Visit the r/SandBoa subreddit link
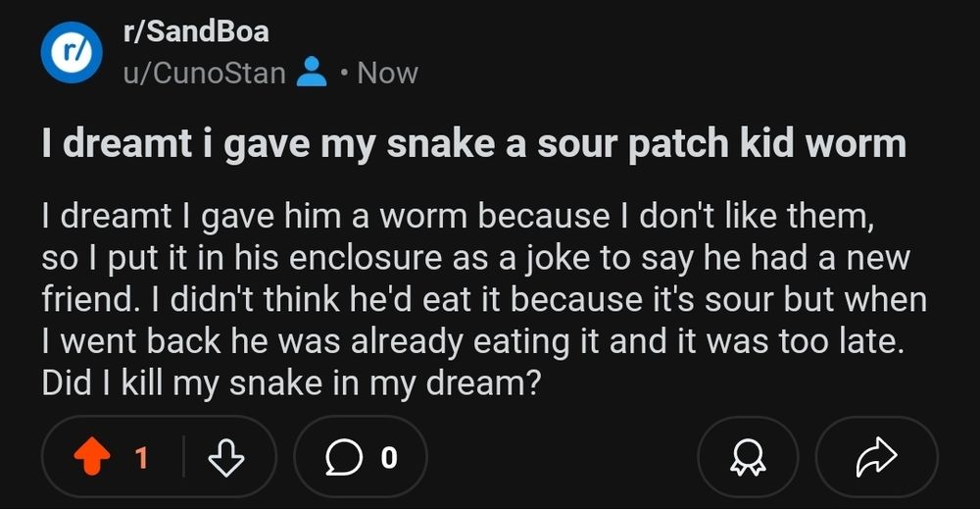The height and width of the screenshot is (509, 980). pyautogui.click(x=196, y=31)
